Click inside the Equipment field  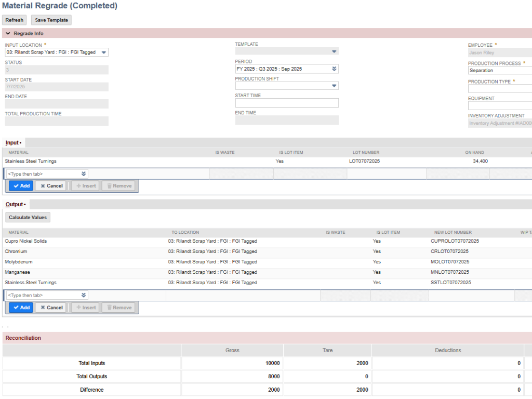499,105
